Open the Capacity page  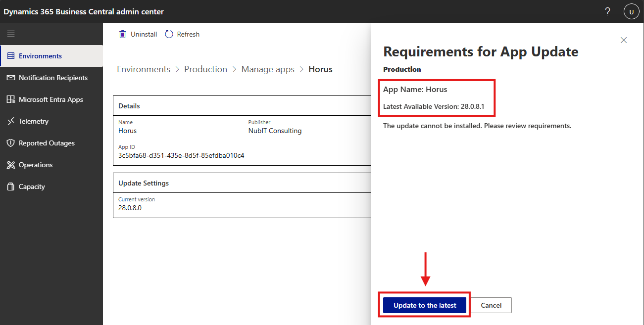(x=51, y=186)
